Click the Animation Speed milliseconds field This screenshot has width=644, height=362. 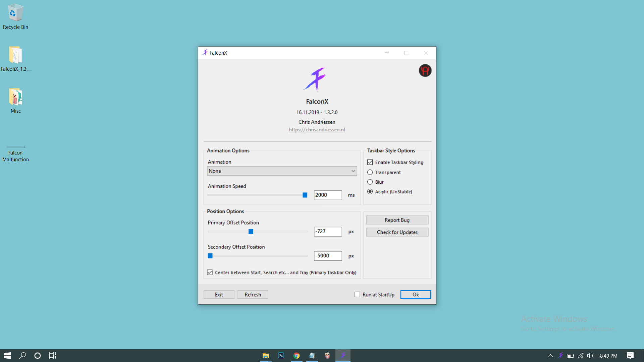pyautogui.click(x=328, y=195)
